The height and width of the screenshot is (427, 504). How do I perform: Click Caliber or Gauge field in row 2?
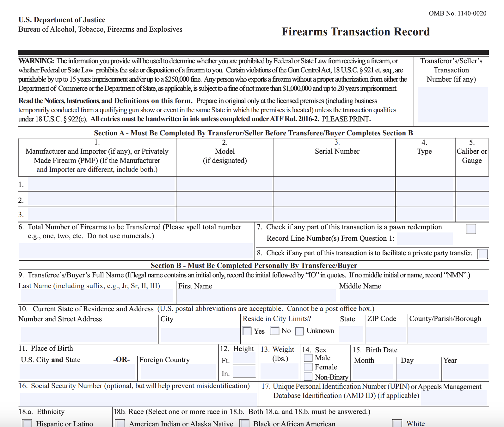point(472,199)
